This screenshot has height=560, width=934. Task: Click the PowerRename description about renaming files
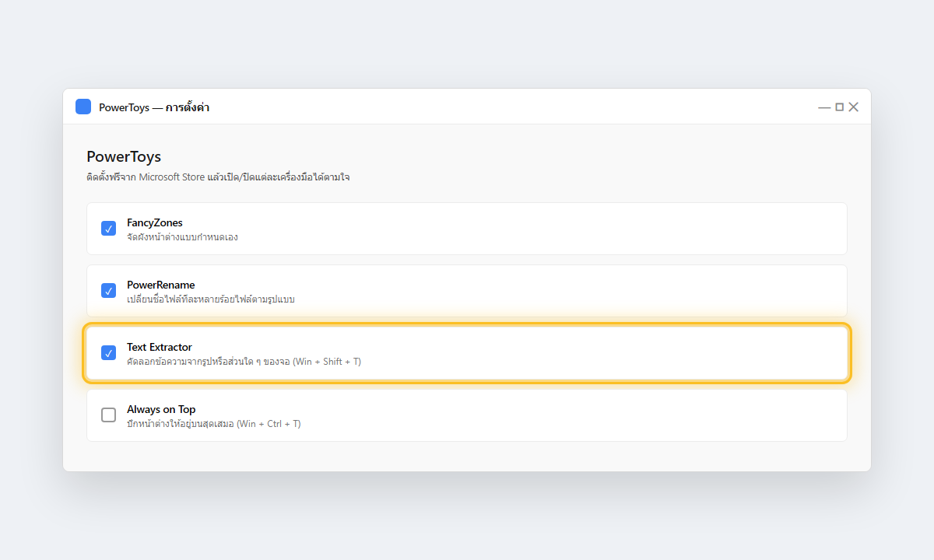click(x=211, y=299)
